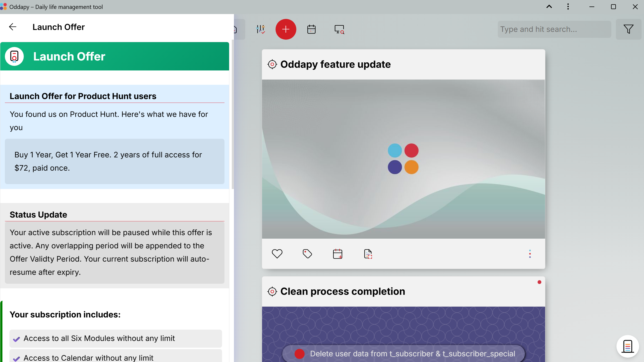Open three-dot menu on feature update card
644x362 pixels.
(x=530, y=254)
